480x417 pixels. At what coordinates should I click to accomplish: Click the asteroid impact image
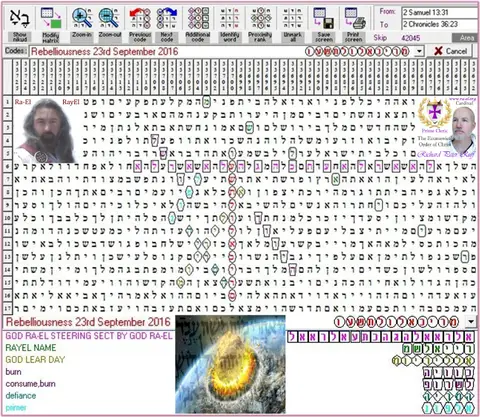230,364
